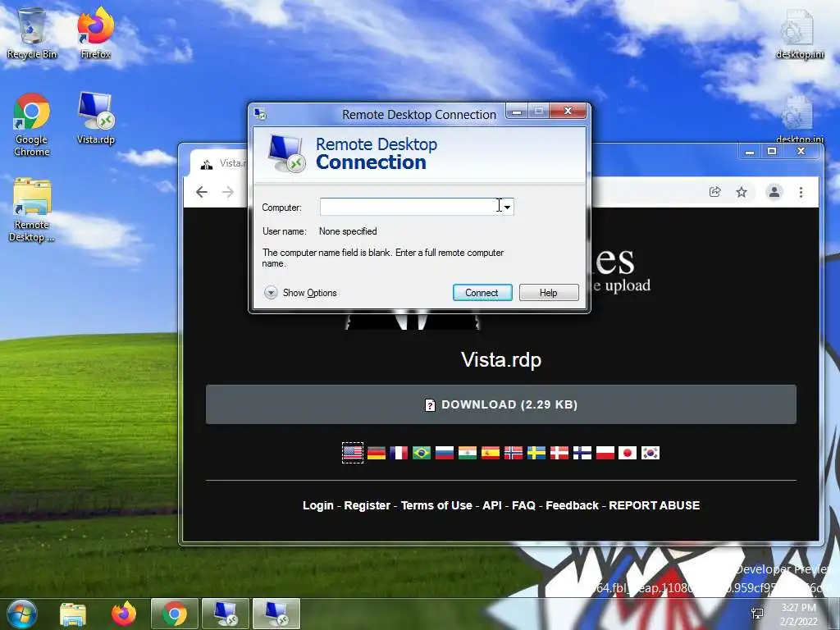Open File Explorer from the taskbar
The width and height of the screenshot is (840, 630).
(72, 614)
